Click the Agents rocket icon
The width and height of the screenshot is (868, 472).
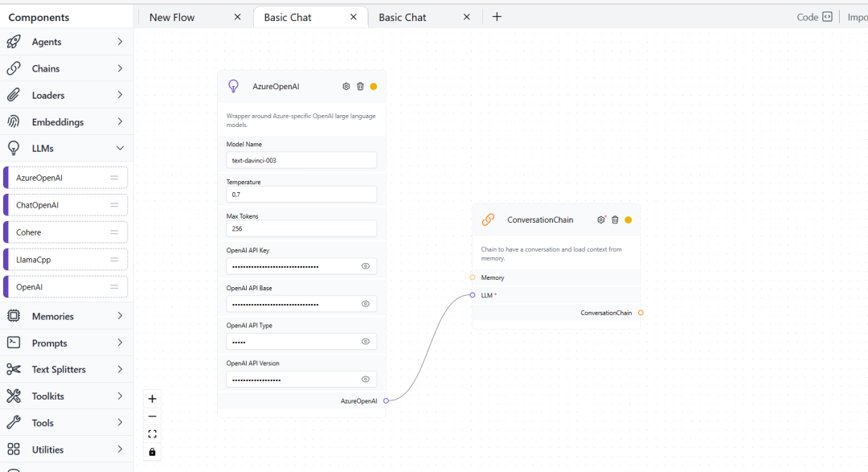[x=14, y=42]
